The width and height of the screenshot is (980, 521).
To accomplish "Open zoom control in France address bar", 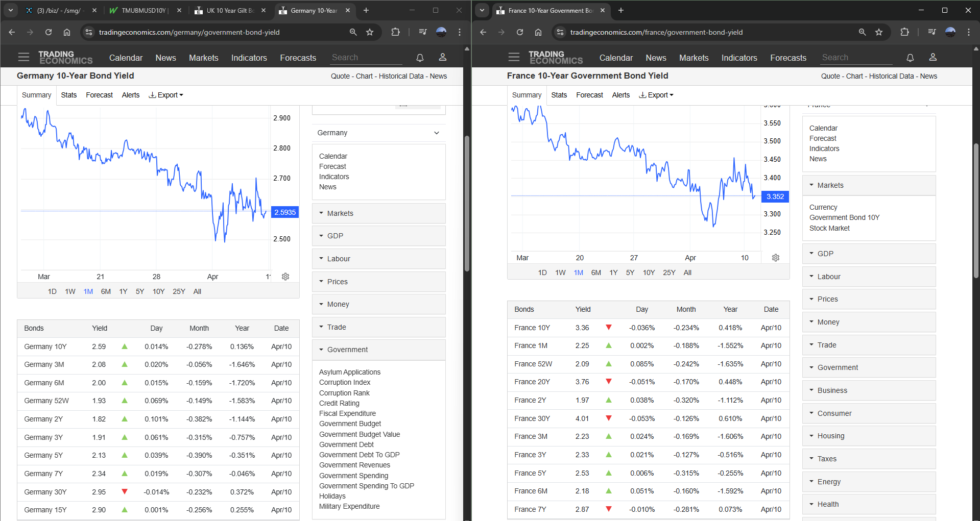I will pyautogui.click(x=862, y=32).
